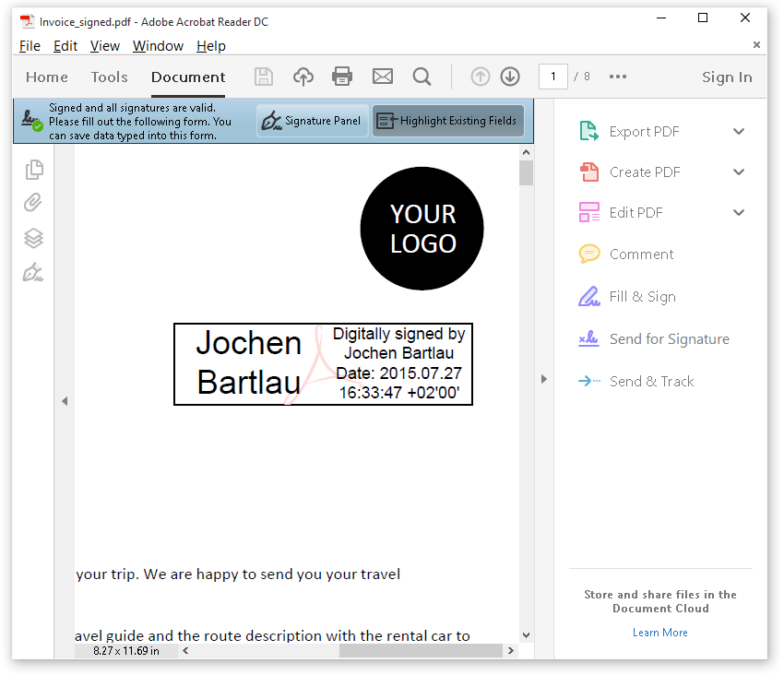Viewport: 784px width, 675px height.
Task: Open more tools ellipsis menu
Action: (x=618, y=77)
